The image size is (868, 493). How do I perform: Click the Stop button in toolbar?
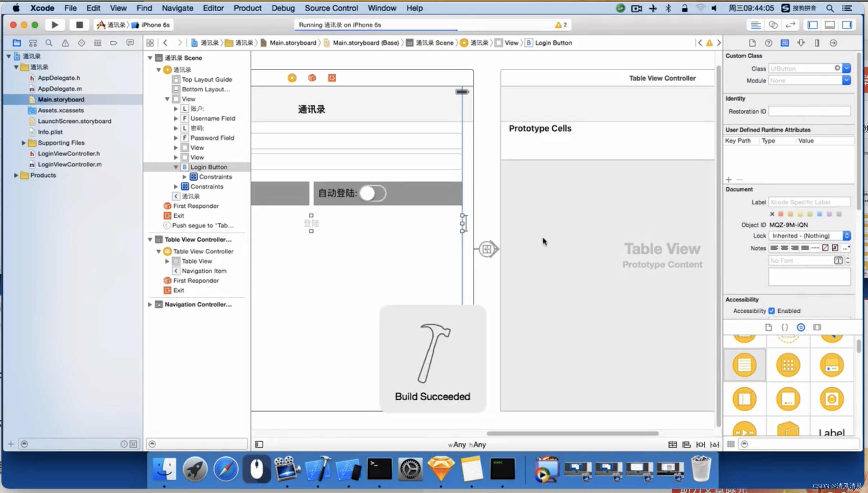coord(78,24)
